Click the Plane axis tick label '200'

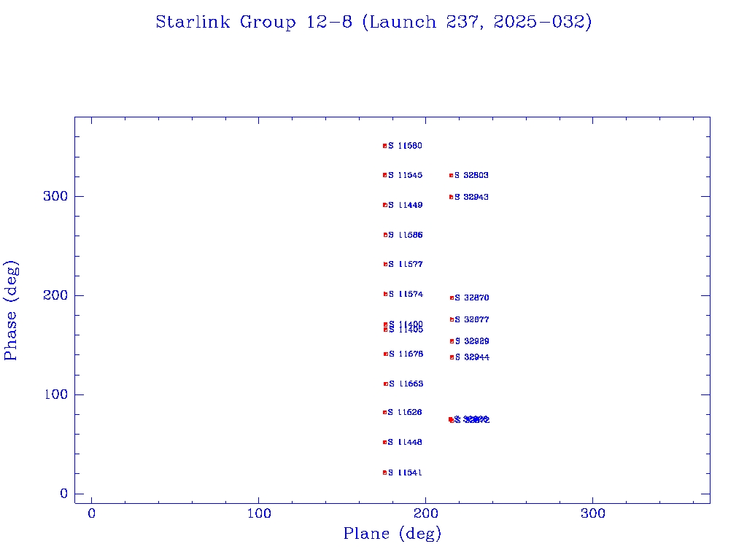425,513
